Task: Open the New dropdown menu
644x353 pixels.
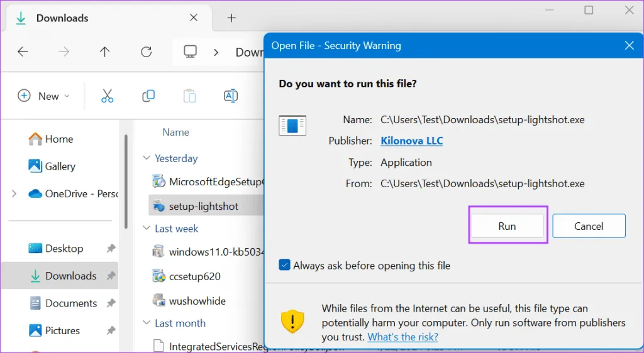Action: tap(43, 96)
